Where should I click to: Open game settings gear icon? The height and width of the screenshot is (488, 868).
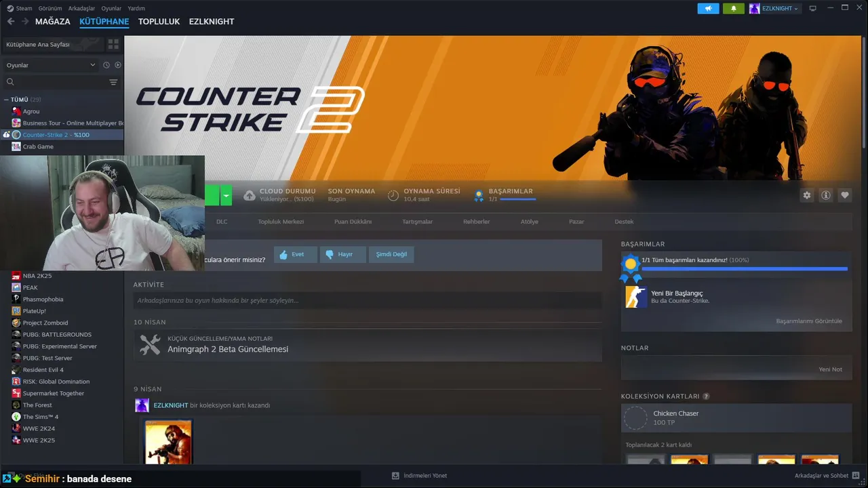(x=807, y=195)
